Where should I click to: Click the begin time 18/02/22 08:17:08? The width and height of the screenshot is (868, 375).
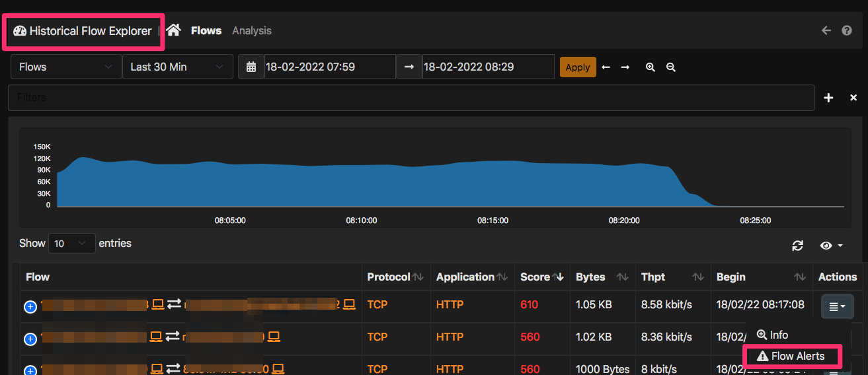(x=760, y=304)
